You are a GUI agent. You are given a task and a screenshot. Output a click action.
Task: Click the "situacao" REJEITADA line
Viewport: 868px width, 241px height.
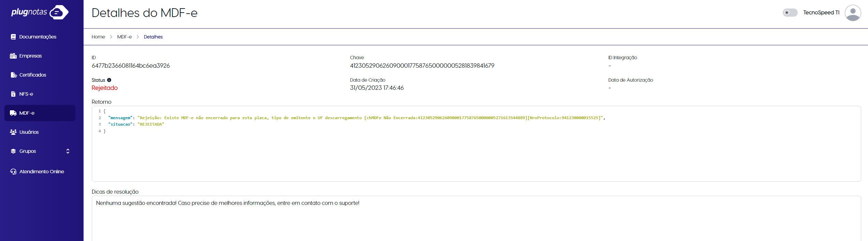pyautogui.click(x=136, y=124)
